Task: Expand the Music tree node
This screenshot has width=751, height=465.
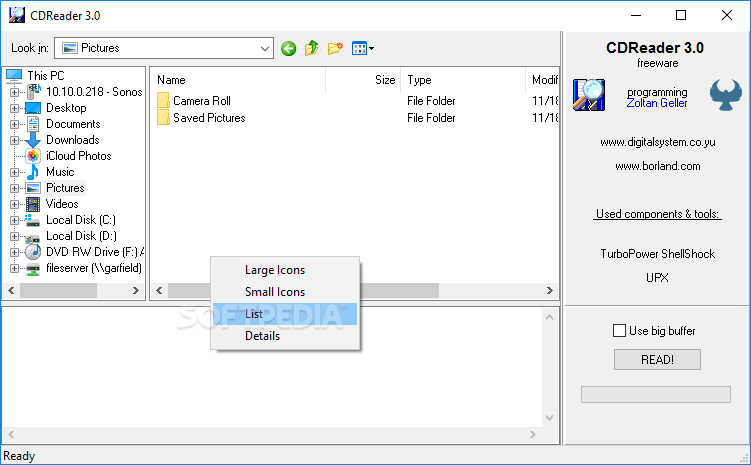Action: [x=14, y=172]
